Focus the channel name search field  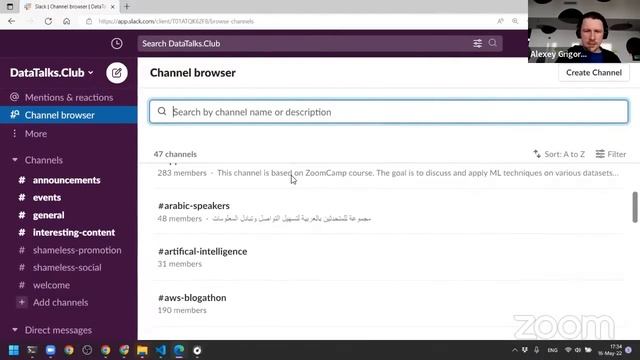(x=389, y=112)
